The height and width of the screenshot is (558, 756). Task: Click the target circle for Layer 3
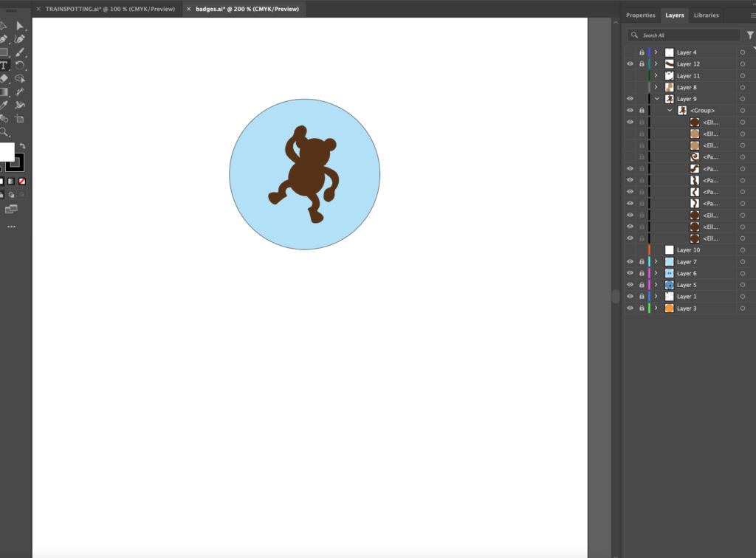(743, 309)
